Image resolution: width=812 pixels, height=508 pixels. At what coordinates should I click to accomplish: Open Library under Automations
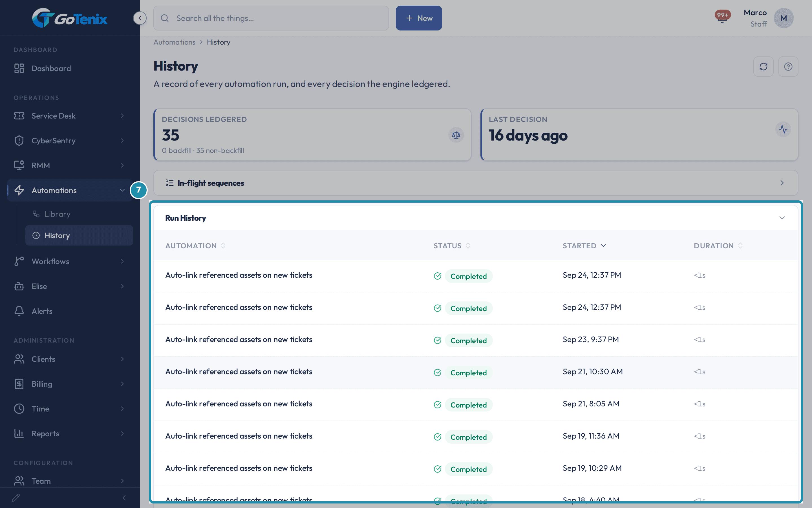click(x=79, y=214)
